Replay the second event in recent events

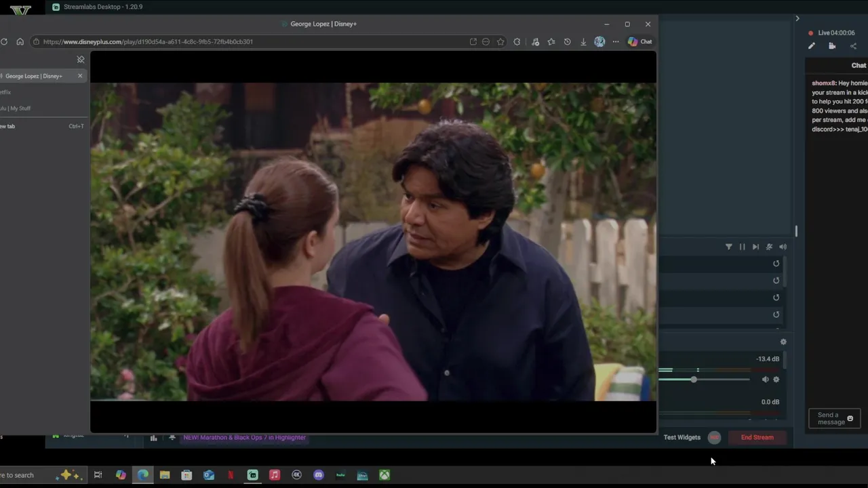pyautogui.click(x=776, y=281)
